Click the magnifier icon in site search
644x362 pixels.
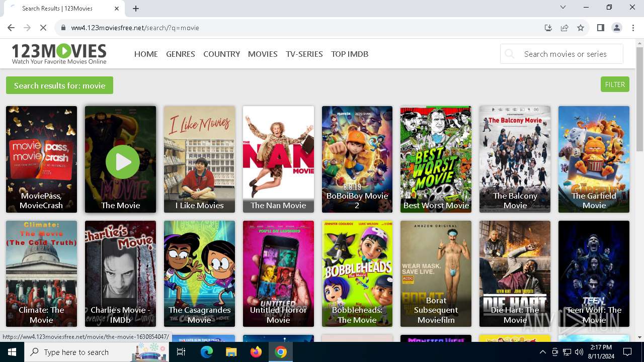pyautogui.click(x=510, y=54)
